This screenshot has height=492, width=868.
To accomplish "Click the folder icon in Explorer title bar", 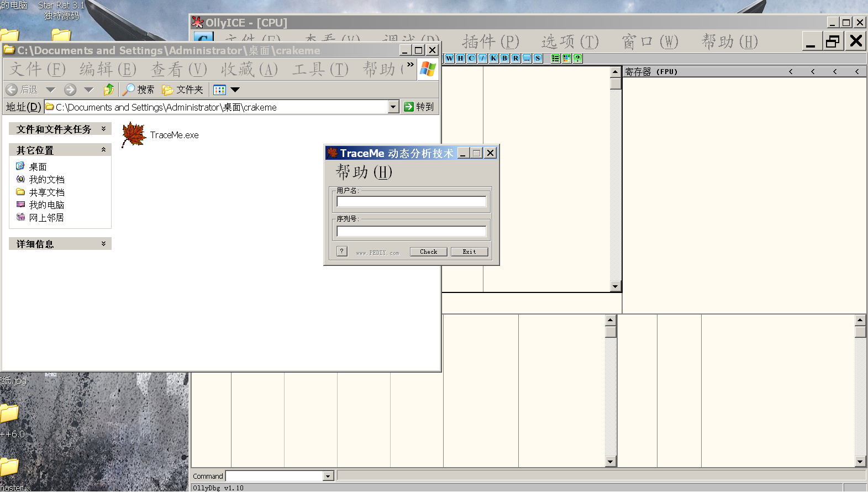I will coord(9,50).
